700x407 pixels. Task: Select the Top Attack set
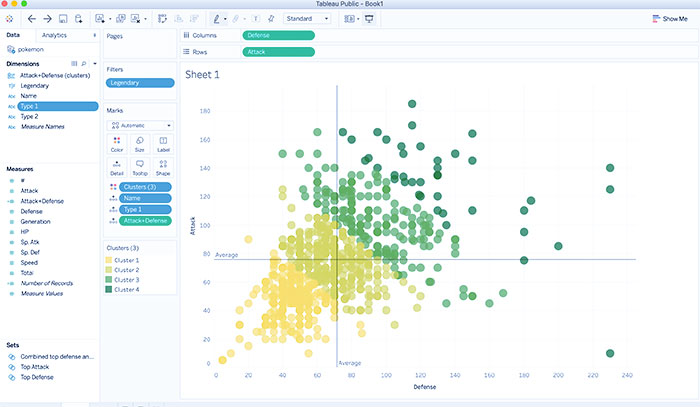tap(34, 367)
